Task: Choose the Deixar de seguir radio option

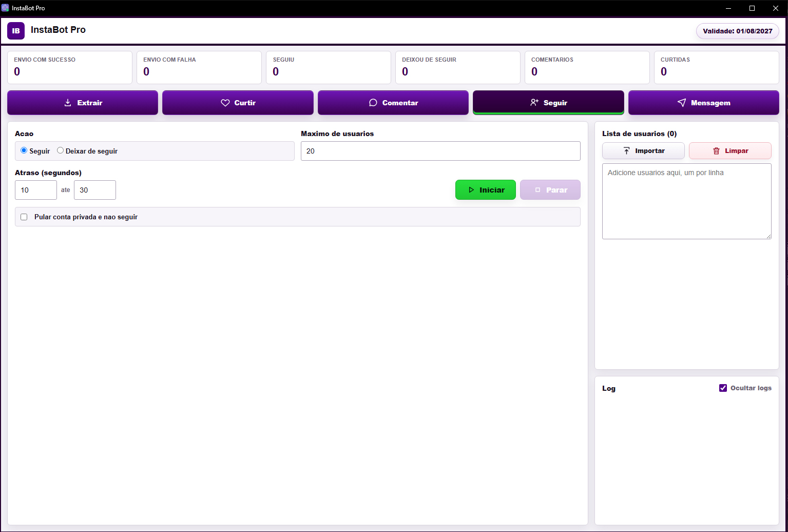Action: [60, 150]
